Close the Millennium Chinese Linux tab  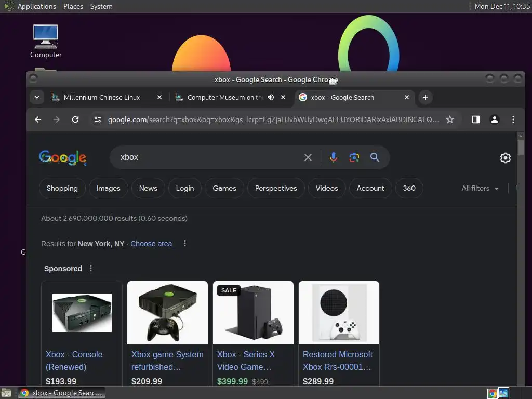pyautogui.click(x=159, y=97)
